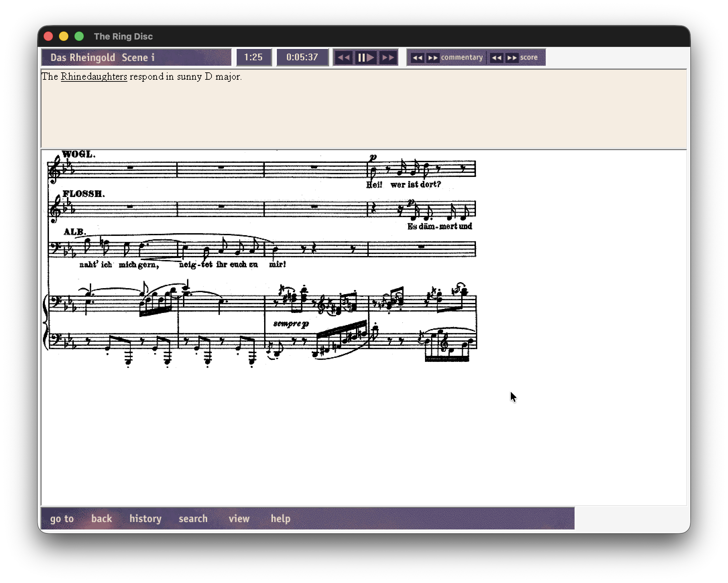728x583 pixels.
Task: Toggle the pause/play button
Action: coord(366,57)
